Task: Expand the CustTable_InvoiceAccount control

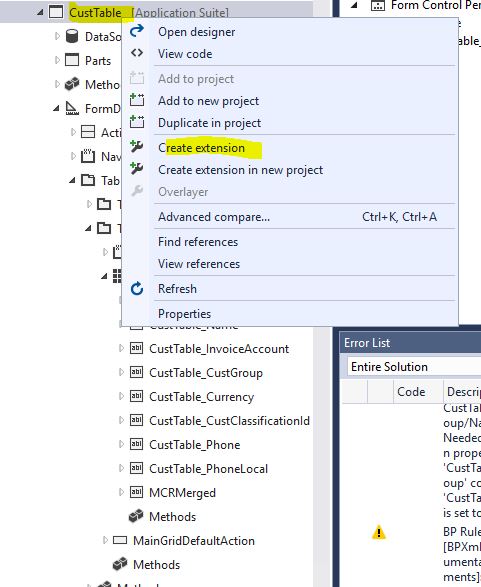Action: (121, 349)
